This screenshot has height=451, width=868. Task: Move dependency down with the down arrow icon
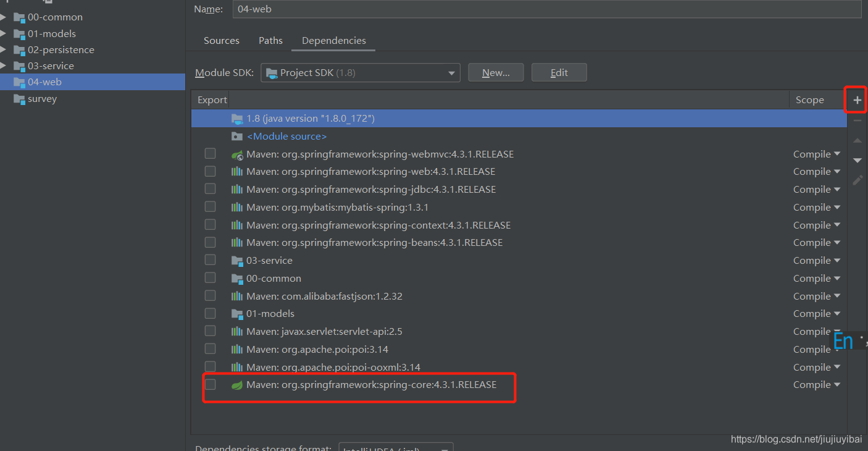click(857, 160)
